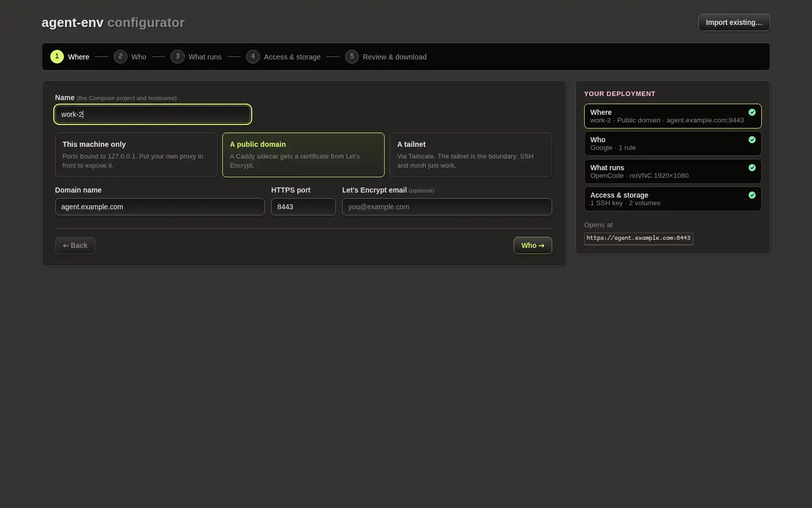Click the Import existing… button
Image resolution: width=812 pixels, height=508 pixels.
734,22
